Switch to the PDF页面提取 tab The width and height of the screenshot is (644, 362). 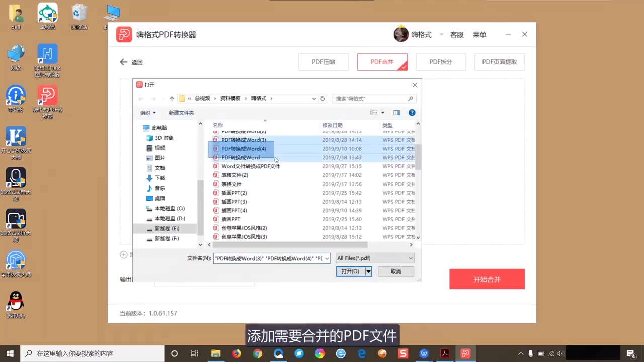point(500,62)
